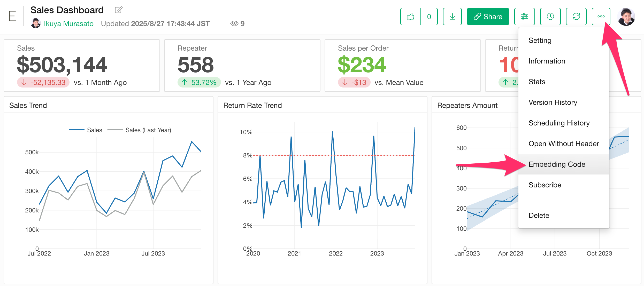This screenshot has width=644, height=286.
Task: Click the left sidebar menu toggle icon
Action: tap(12, 16)
